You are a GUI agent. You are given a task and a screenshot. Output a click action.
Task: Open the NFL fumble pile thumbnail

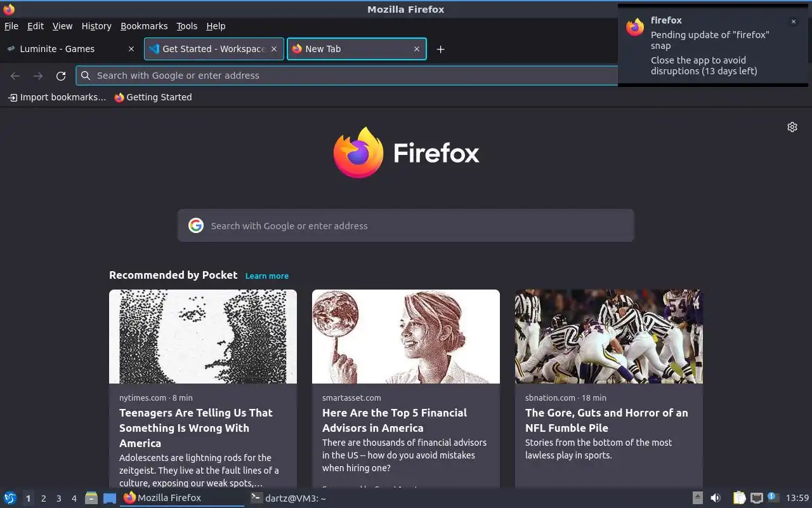tap(609, 337)
